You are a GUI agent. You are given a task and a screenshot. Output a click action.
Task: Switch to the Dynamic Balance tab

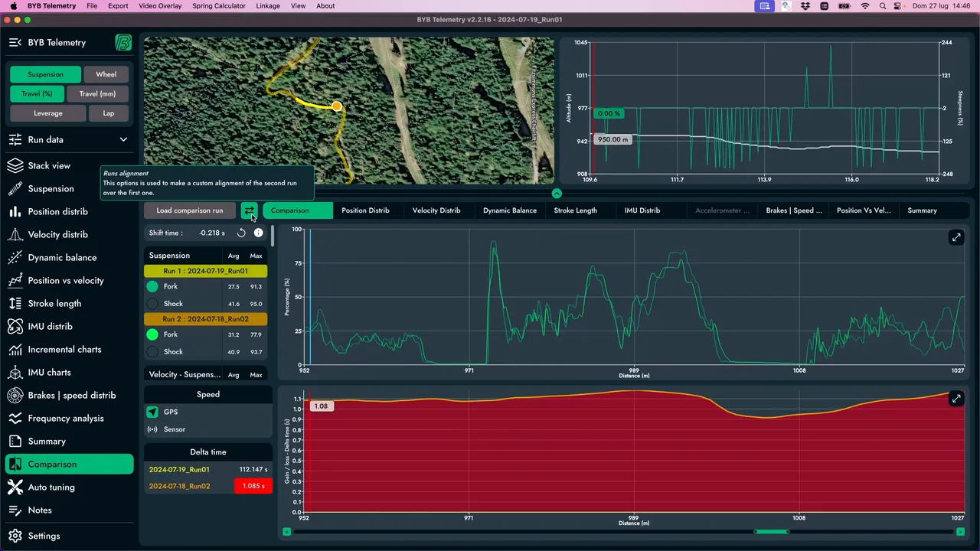(509, 210)
